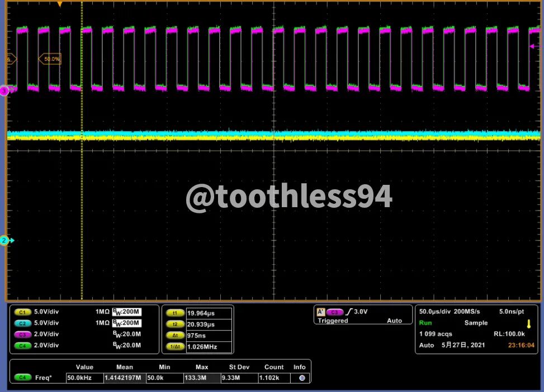Viewport: 544px width, 392px height.
Task: Click the Δt cursor badge
Action: tap(175, 335)
